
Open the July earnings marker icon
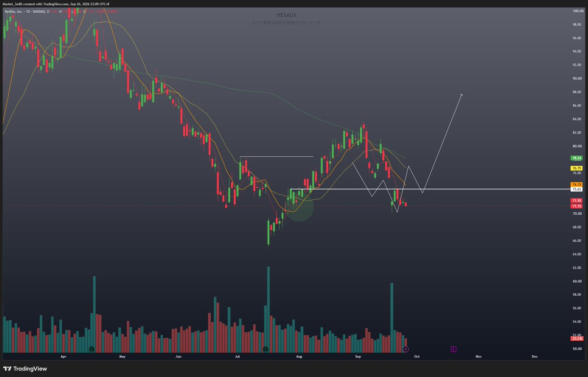click(x=265, y=349)
